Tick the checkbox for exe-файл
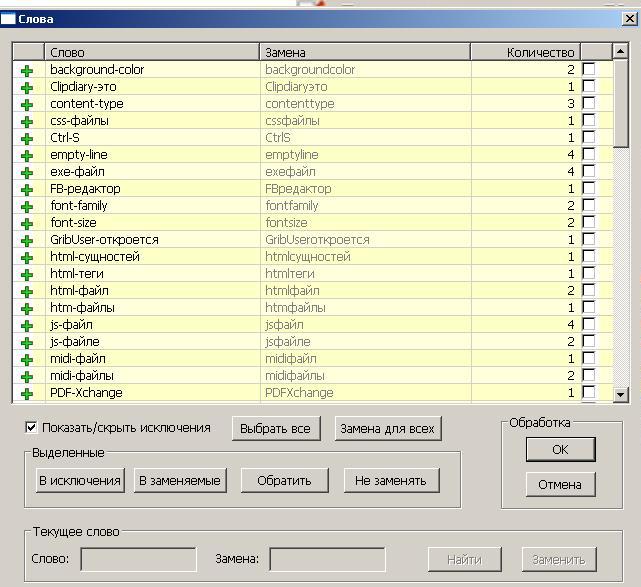This screenshot has height=587, width=641. click(589, 170)
